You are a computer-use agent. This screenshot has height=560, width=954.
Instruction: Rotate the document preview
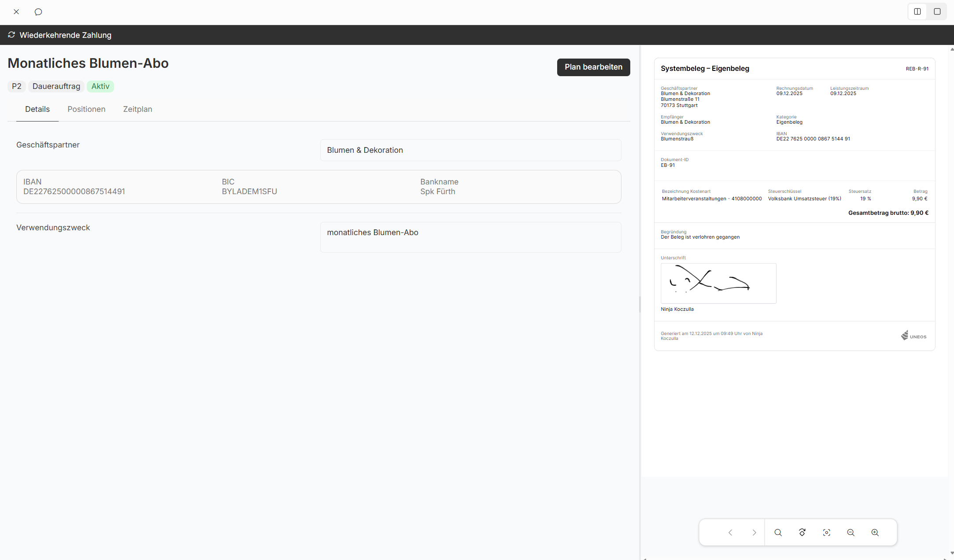tap(802, 533)
